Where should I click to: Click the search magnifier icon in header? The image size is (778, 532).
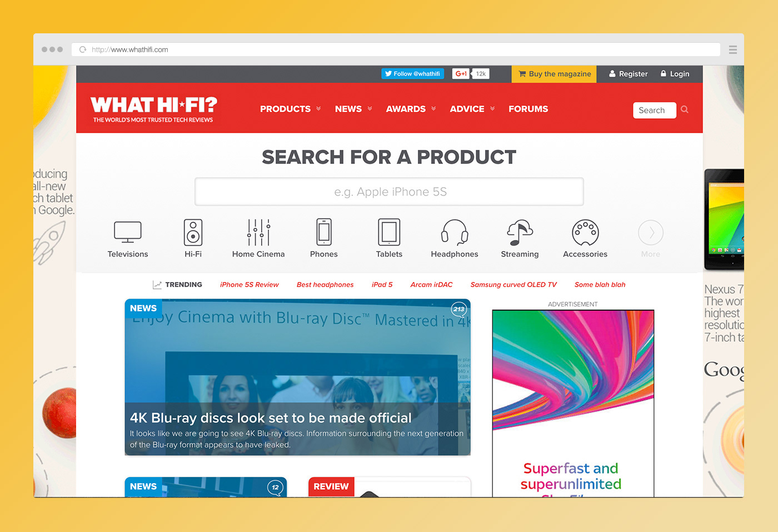coord(685,109)
